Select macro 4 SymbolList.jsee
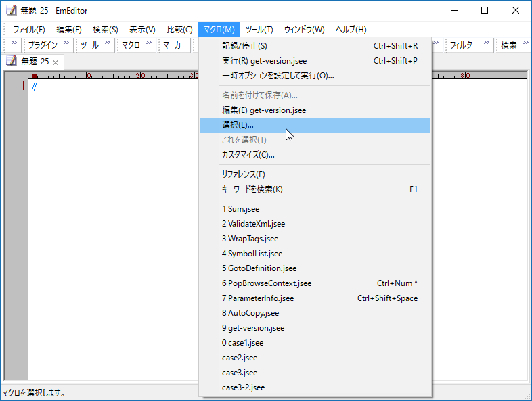Image resolution: width=532 pixels, height=401 pixels. pyautogui.click(x=315, y=254)
